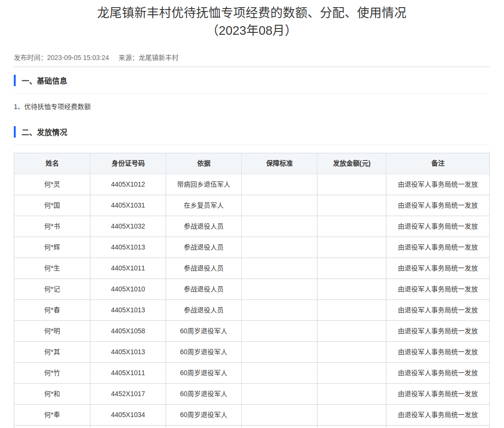The height and width of the screenshot is (428, 504).
Task: Select the name cell 何*竹
Action: [x=52, y=373]
